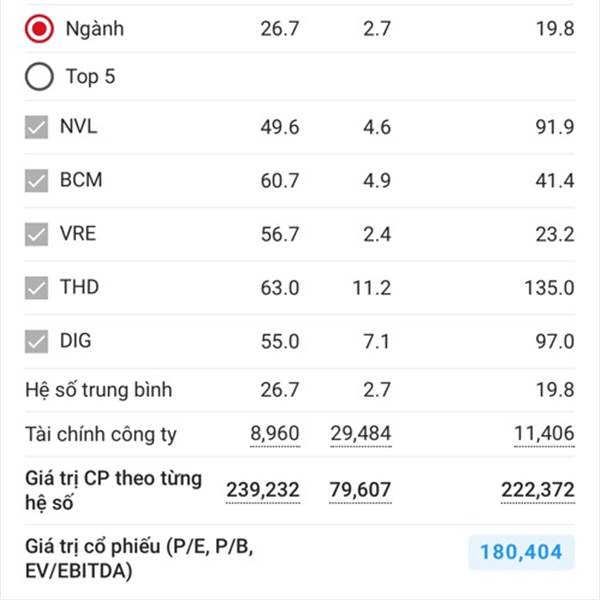Select the Top 5 radio option

39,76
